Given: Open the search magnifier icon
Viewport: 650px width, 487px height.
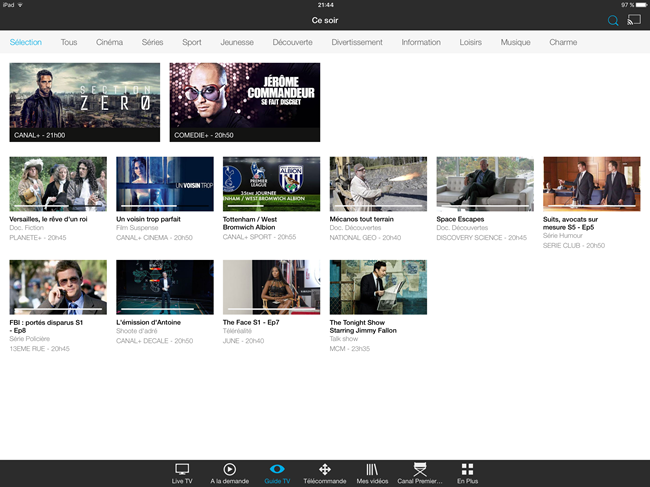Looking at the screenshot, I should tap(613, 20).
